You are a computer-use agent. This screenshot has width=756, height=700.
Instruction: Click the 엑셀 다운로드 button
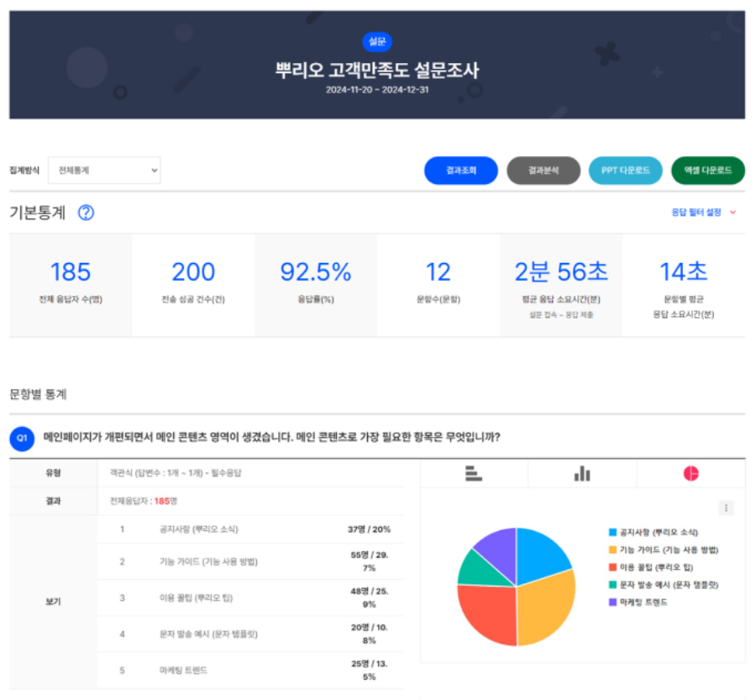pyautogui.click(x=708, y=171)
